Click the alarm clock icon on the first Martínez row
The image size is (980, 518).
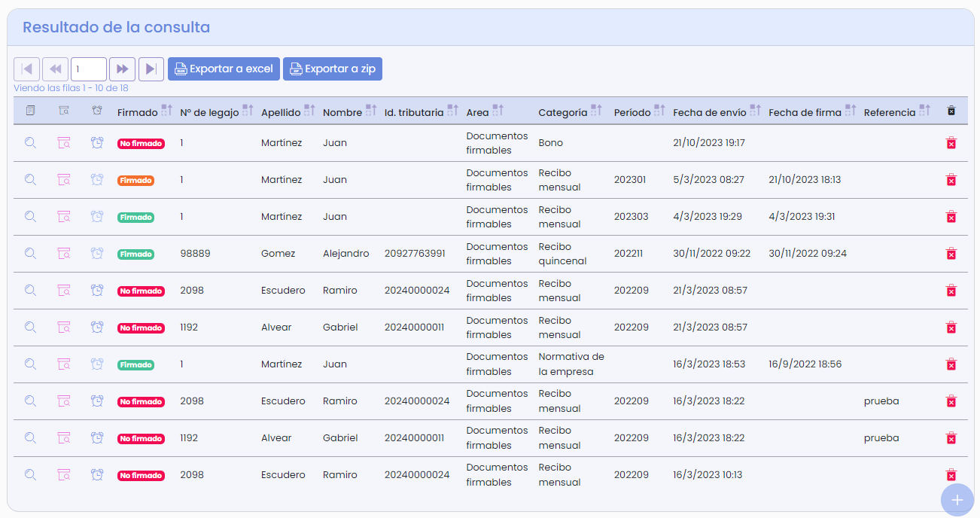click(96, 142)
